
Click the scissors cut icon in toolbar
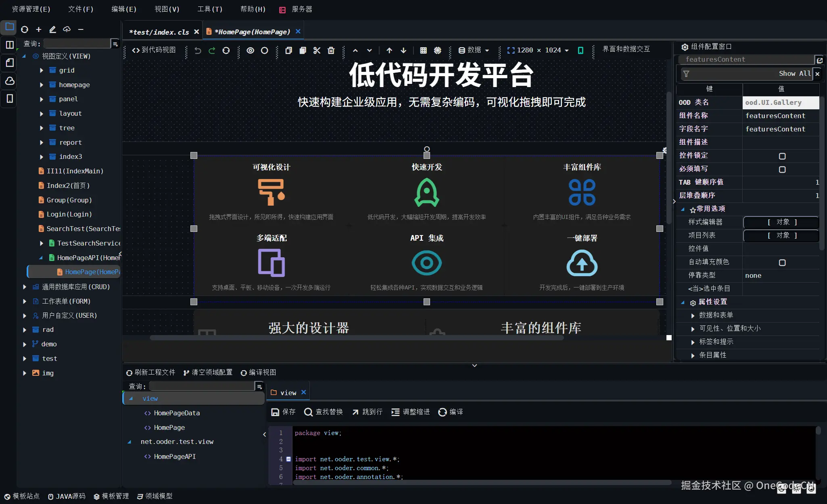coord(317,50)
